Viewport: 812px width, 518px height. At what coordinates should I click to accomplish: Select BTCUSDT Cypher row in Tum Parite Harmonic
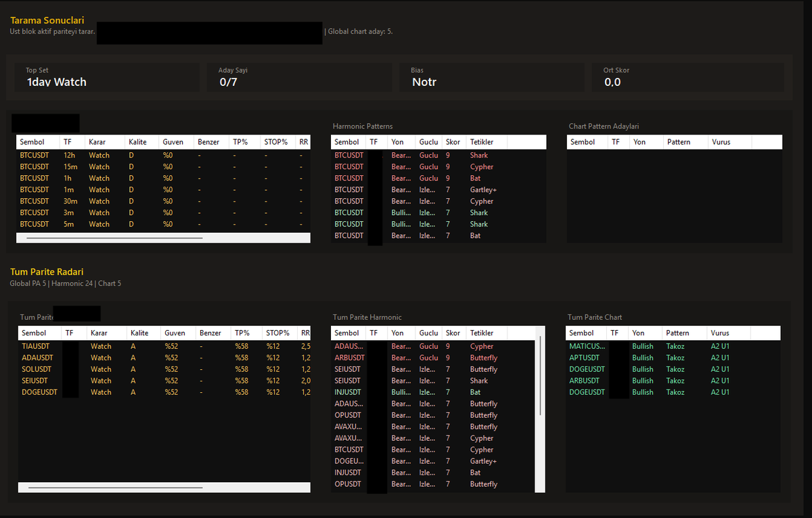[x=433, y=449]
